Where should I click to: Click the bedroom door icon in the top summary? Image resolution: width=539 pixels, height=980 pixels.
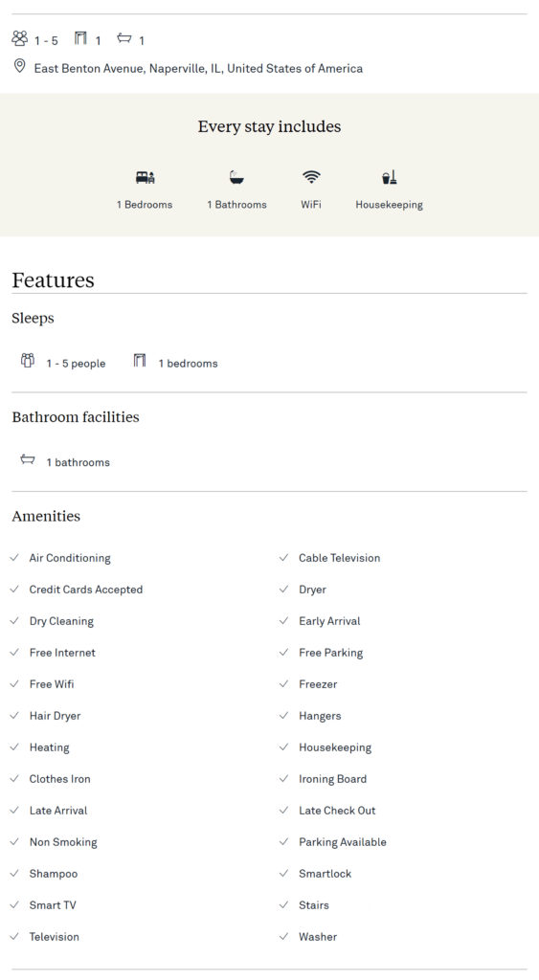click(x=80, y=38)
